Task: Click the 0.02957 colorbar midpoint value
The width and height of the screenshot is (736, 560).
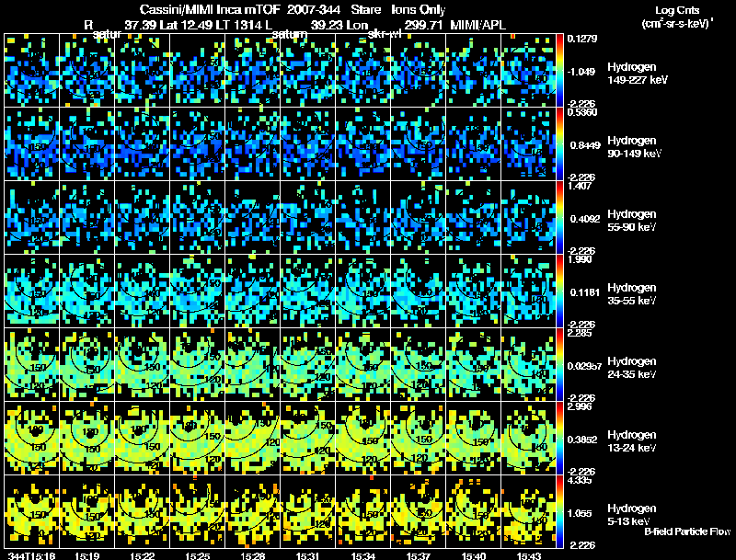Action: coord(584,366)
